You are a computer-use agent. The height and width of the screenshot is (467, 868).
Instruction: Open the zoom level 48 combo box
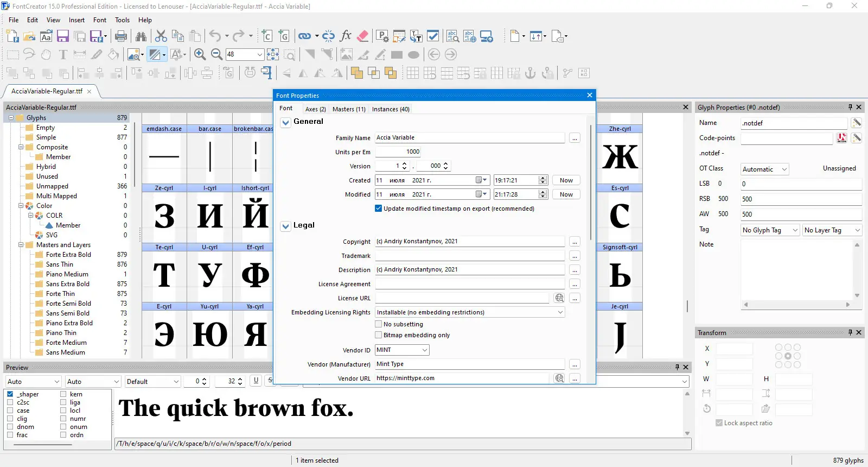[x=245, y=54]
